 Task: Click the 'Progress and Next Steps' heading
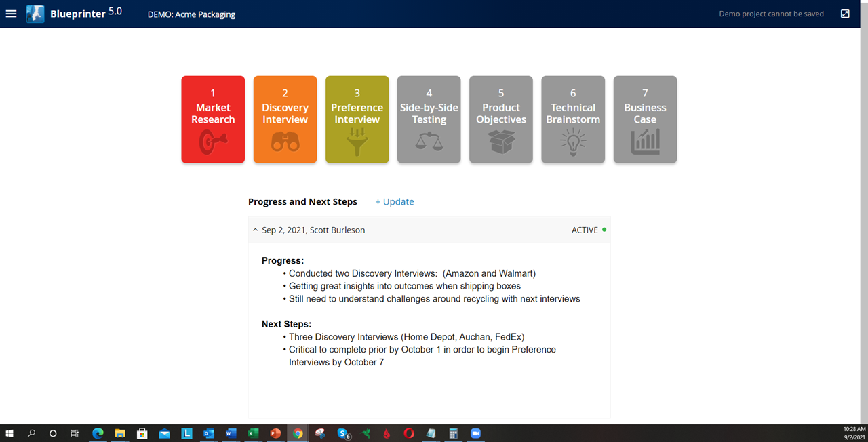pos(302,201)
